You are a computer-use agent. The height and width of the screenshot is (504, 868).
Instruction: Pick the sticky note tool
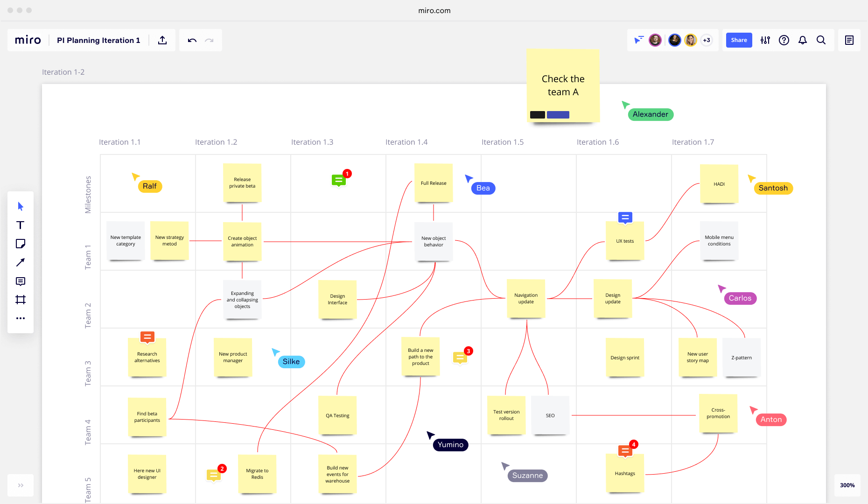pos(21,244)
